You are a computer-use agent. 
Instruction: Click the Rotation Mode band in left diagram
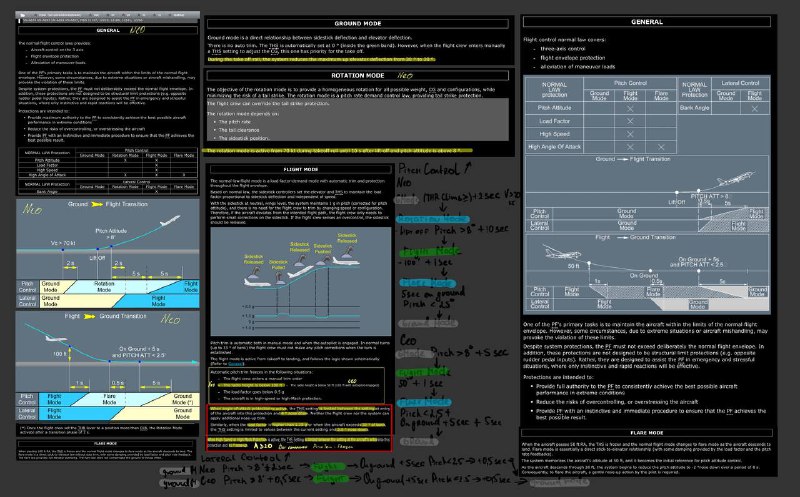[104, 286]
